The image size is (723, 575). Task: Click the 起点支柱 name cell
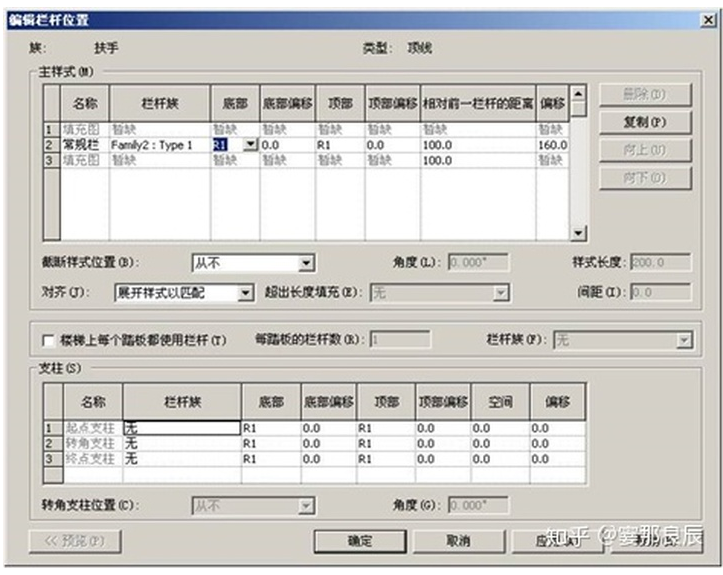point(93,428)
